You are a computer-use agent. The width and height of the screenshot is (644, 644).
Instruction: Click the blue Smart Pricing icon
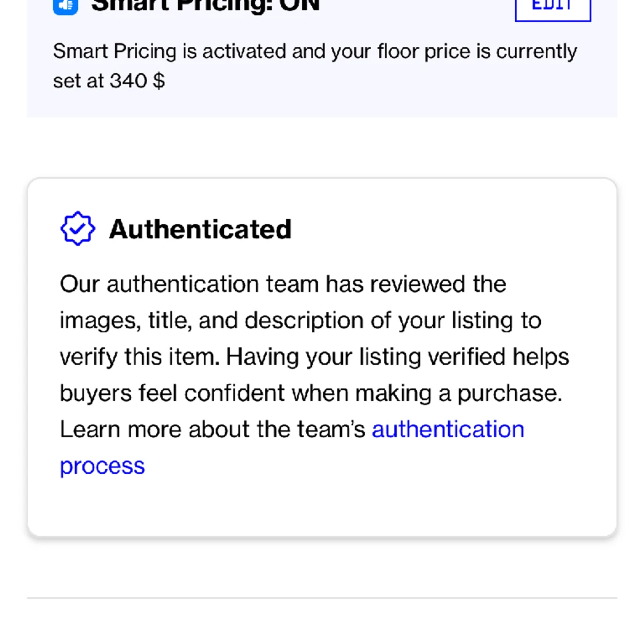click(x=65, y=6)
